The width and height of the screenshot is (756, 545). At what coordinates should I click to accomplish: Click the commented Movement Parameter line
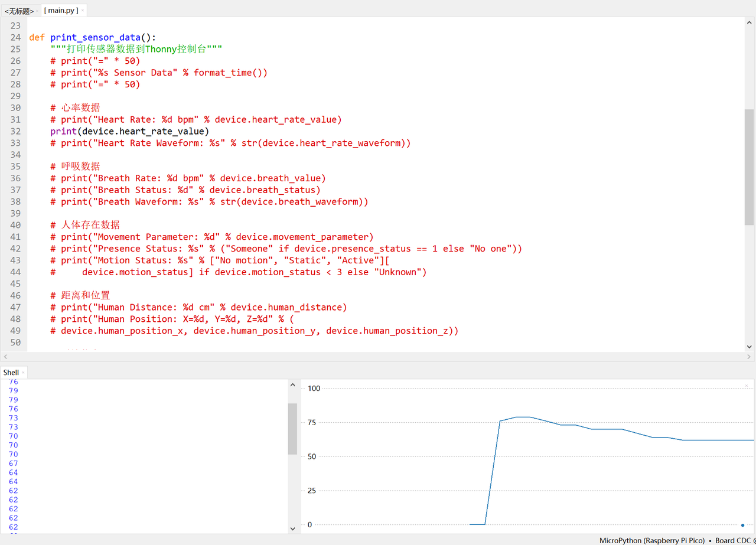coord(212,237)
